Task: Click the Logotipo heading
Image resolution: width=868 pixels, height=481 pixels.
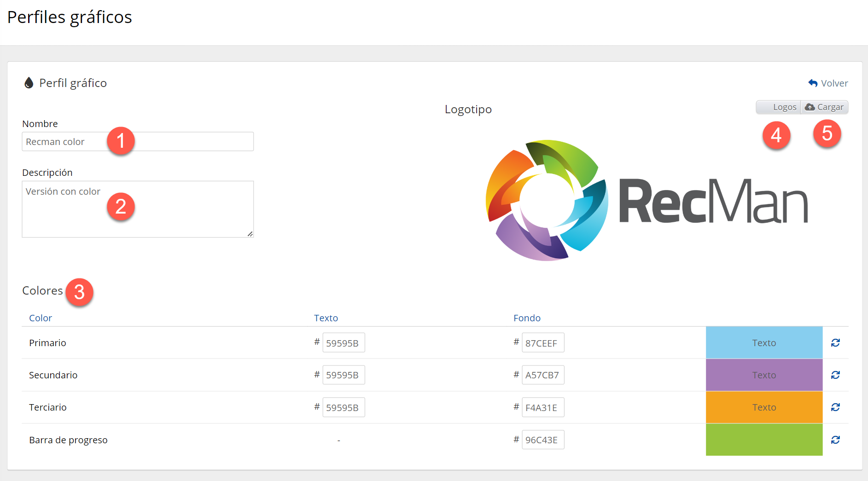Action: coord(468,110)
